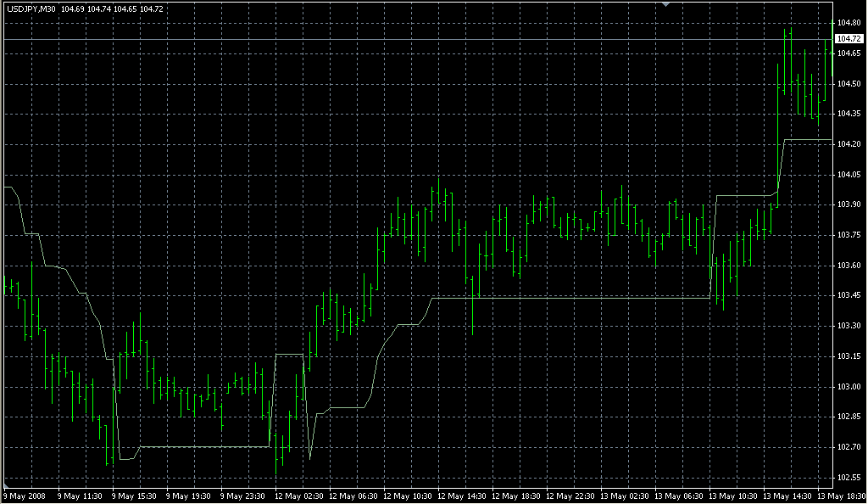This screenshot has height=504, width=868.
Task: Click the 13 May 10:30 time label
Action: click(734, 496)
